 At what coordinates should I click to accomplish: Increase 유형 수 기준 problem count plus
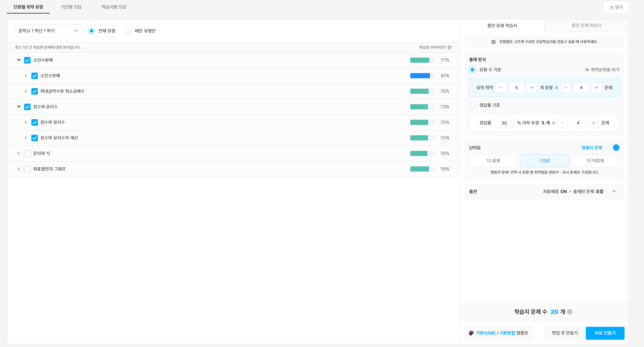click(x=597, y=88)
